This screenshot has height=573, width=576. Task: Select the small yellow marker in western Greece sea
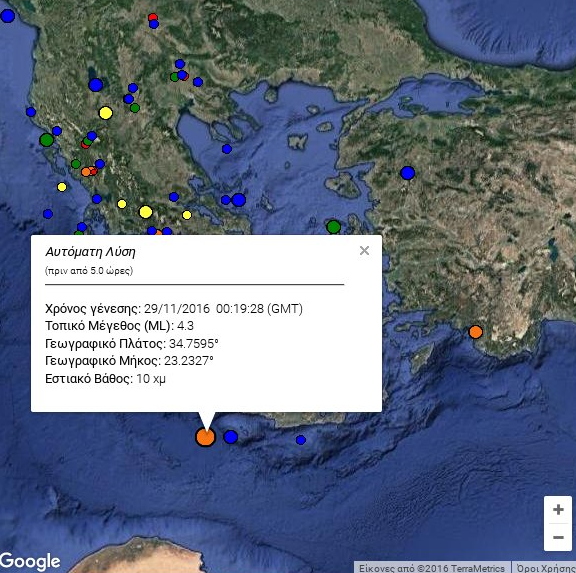pos(62,187)
